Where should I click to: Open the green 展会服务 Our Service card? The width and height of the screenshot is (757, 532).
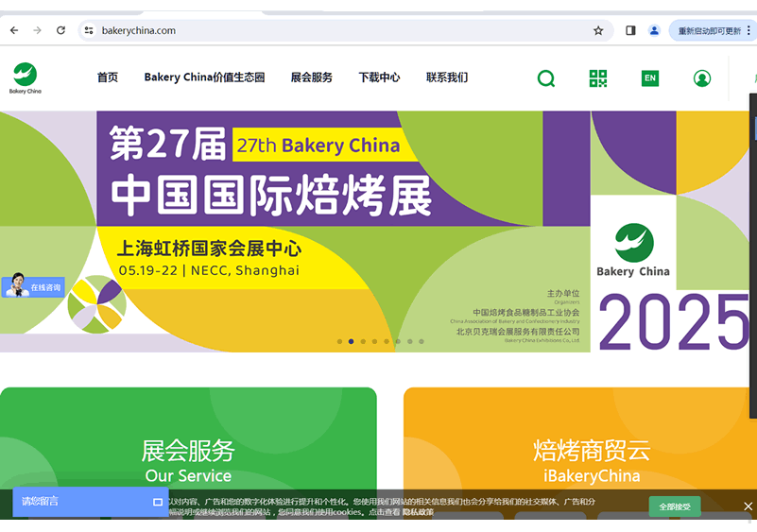188,439
